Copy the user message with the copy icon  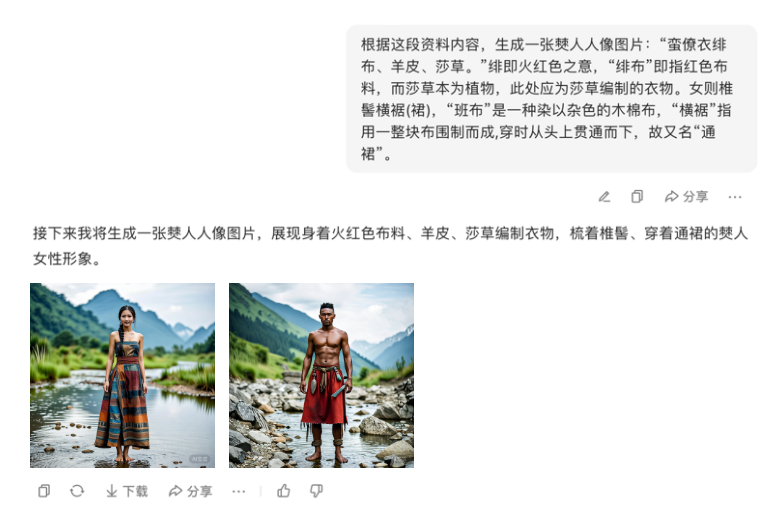click(x=637, y=197)
